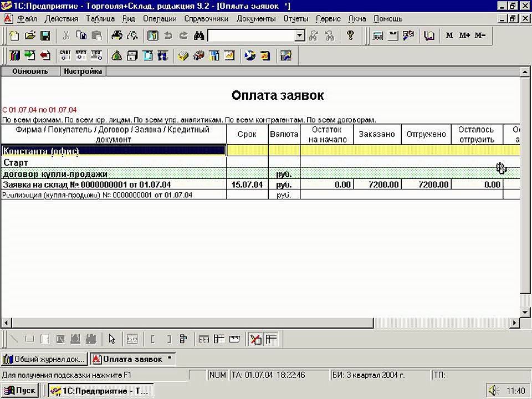The image size is (532, 399).
Task: Open Print Preview with the magnifier icon
Action: coord(132,35)
